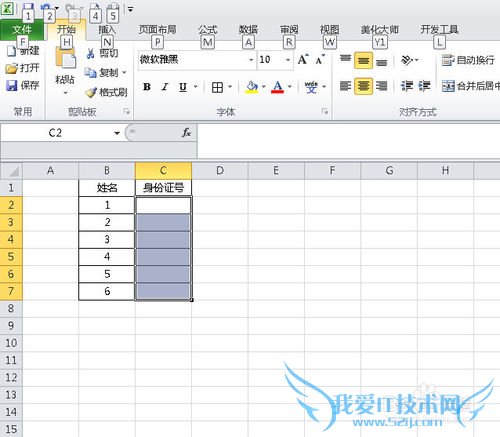The height and width of the screenshot is (437, 500).
Task: Toggle Bold formatting
Action: point(147,87)
